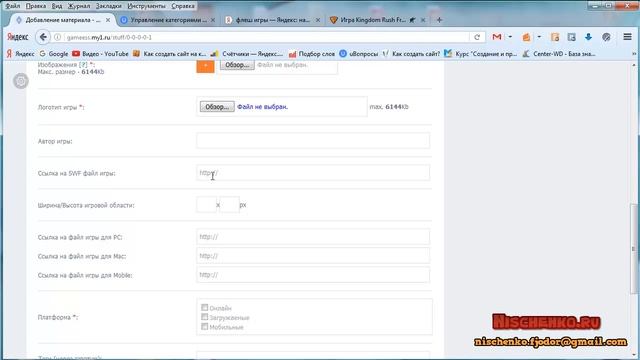Open the uВопросы bookmark
The image size is (640, 360).
359,53
